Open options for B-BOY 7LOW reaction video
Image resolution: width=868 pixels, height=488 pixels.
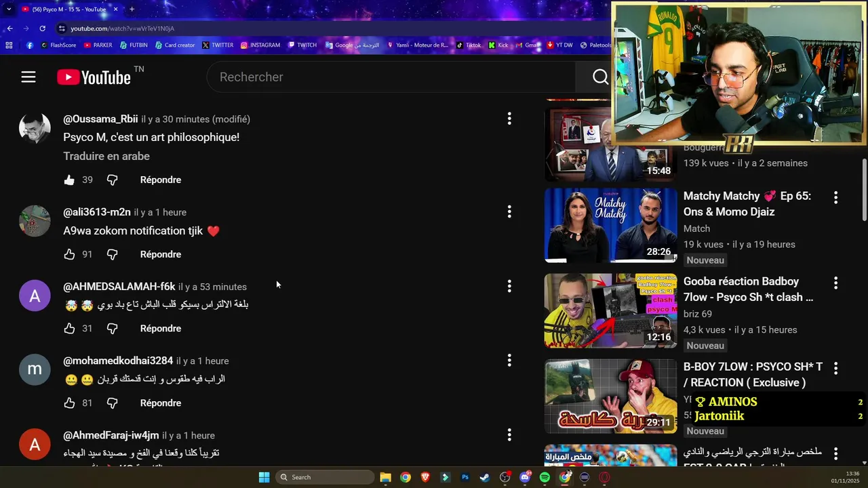pos(835,368)
